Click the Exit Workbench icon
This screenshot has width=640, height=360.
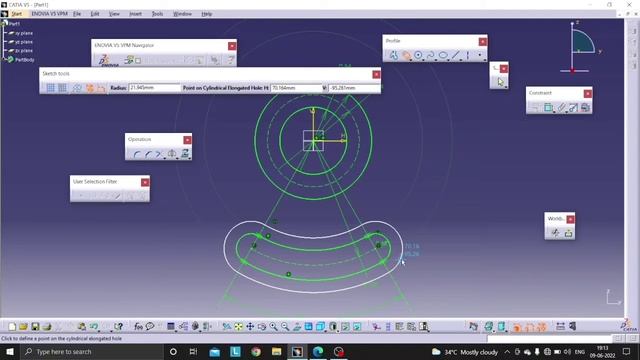[x=569, y=233]
